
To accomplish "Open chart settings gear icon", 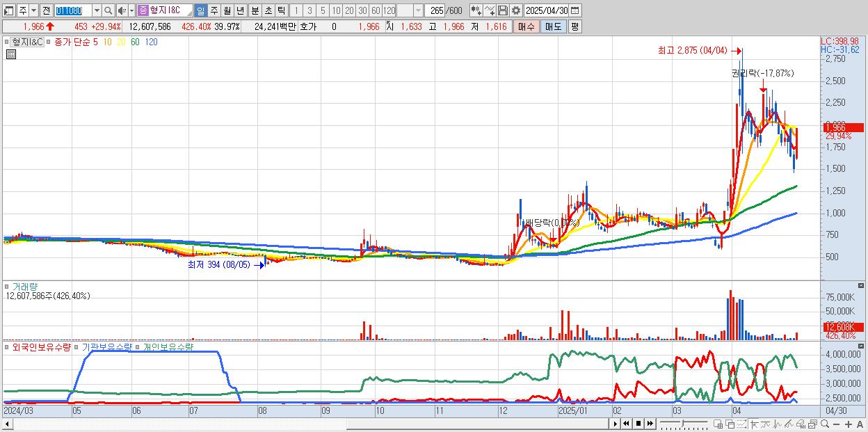I will pos(516,10).
